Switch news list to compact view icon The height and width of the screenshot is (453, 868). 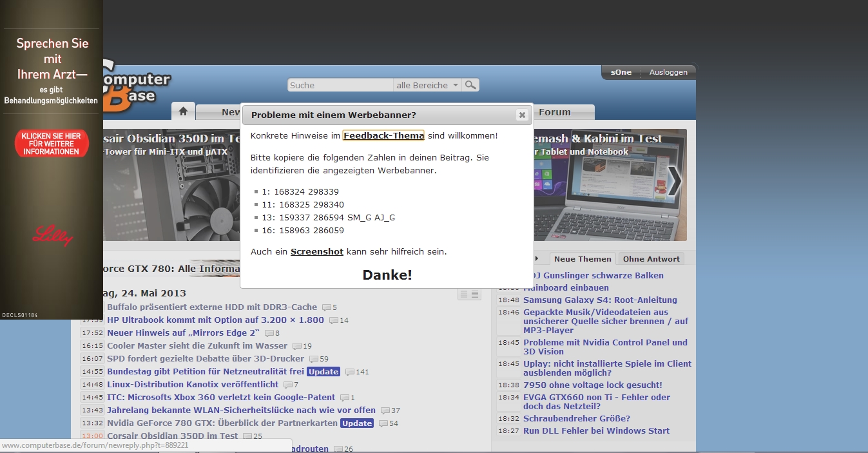(x=463, y=294)
